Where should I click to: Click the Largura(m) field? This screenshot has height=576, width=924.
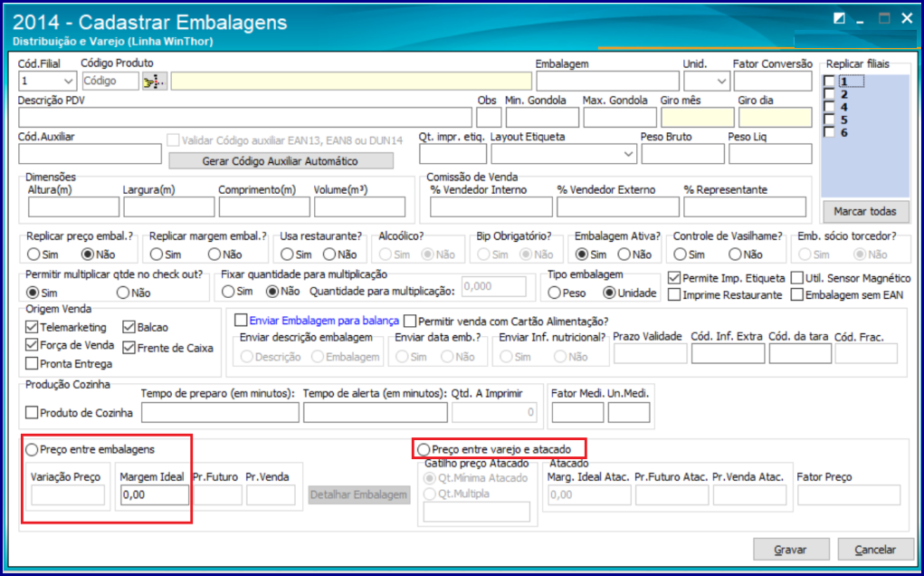[x=169, y=206]
